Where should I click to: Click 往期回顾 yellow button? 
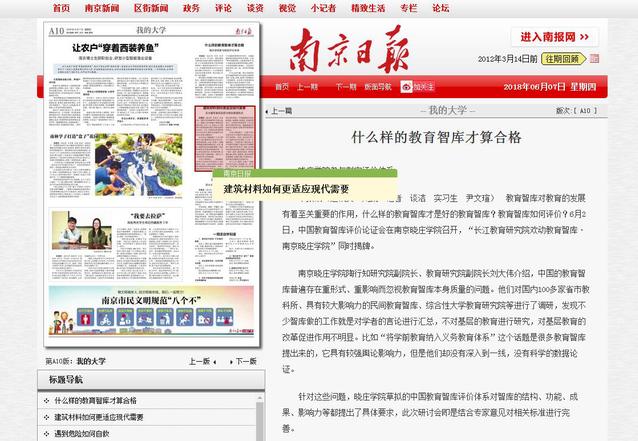click(564, 59)
